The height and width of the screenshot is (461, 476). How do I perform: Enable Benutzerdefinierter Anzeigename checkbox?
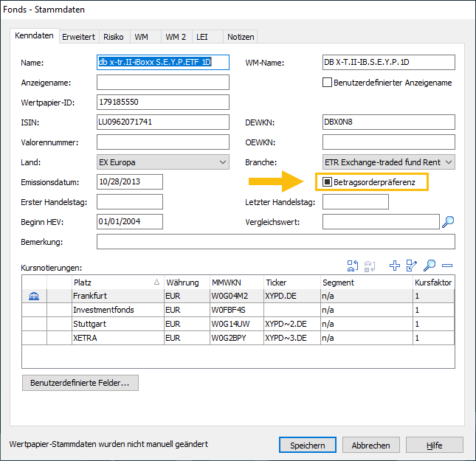(x=328, y=83)
